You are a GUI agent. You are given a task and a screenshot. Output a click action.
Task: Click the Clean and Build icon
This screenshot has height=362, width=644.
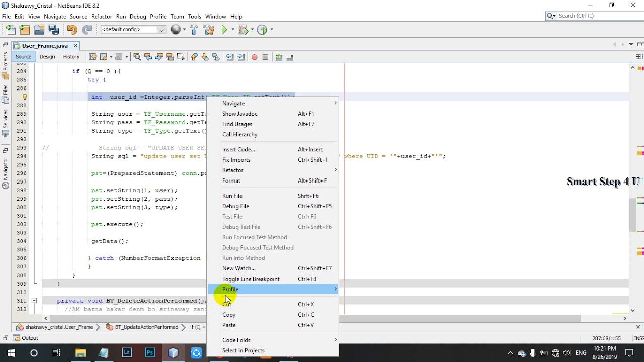[209, 30]
